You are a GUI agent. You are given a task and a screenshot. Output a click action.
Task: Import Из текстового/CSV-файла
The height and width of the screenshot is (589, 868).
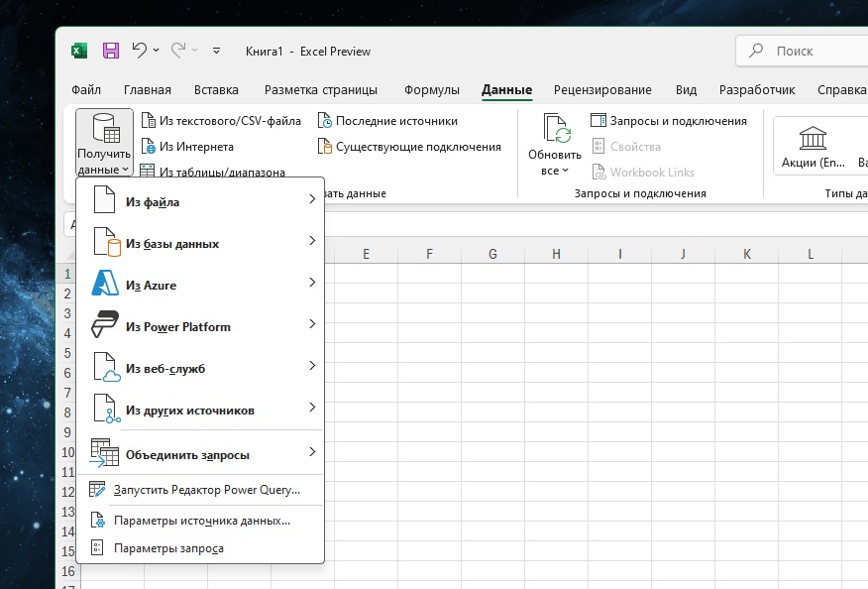click(221, 121)
